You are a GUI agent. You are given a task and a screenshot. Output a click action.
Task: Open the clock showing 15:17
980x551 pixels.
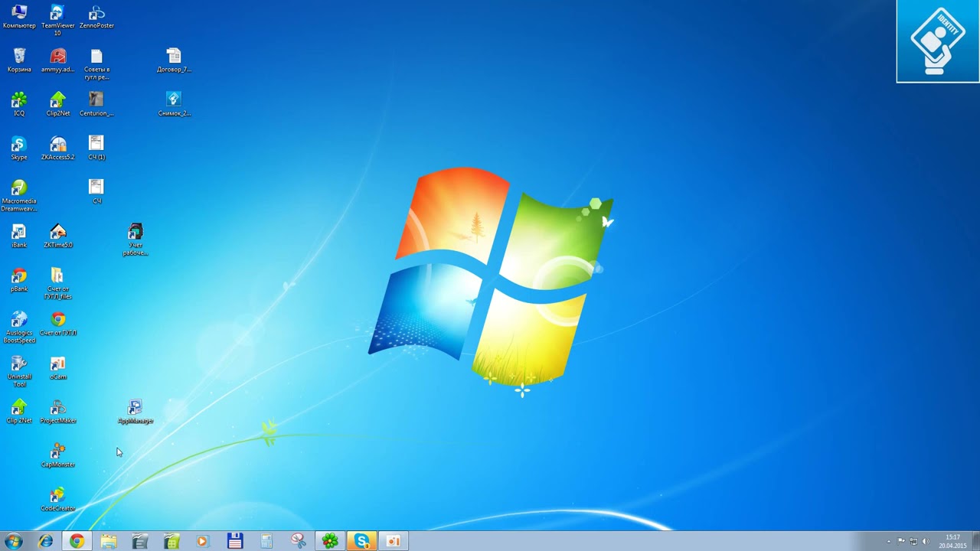(x=952, y=542)
